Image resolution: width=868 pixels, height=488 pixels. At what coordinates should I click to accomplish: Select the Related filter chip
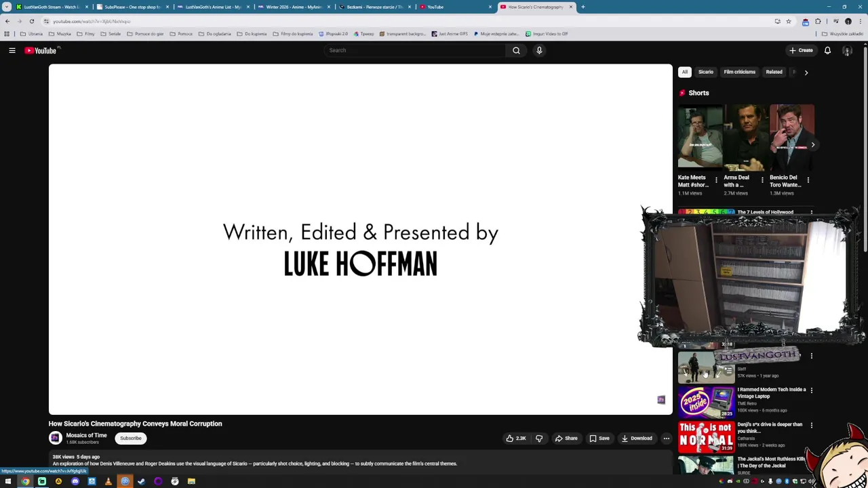774,72
